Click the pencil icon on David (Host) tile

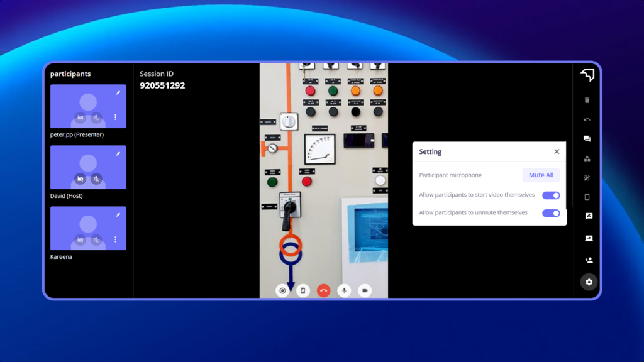click(118, 154)
